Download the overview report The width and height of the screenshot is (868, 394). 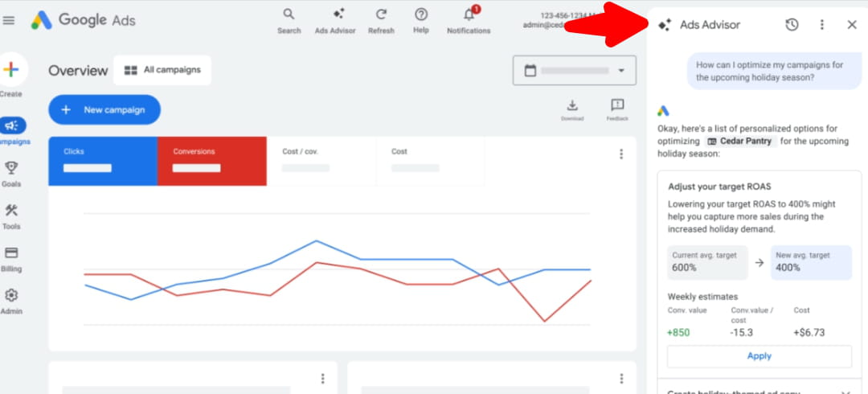[x=572, y=105]
